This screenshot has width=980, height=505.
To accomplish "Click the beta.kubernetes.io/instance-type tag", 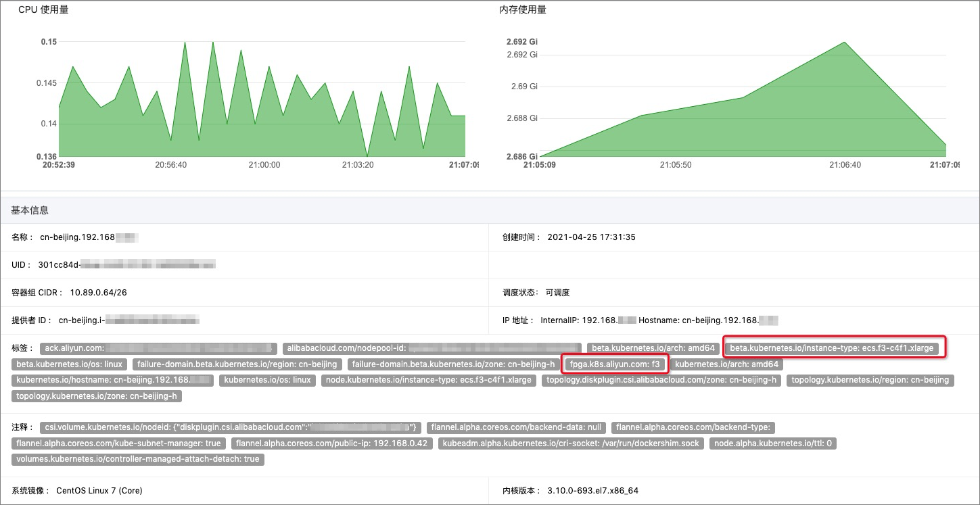I will coord(832,348).
